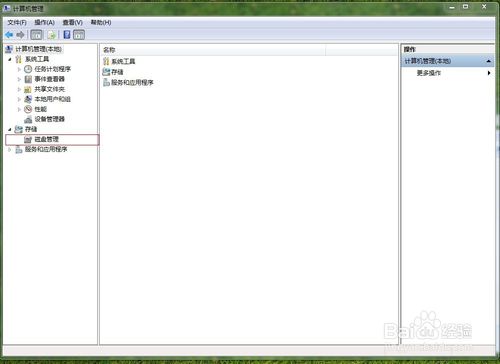
Task: Open 任务计划程序 in the tree
Action: coord(53,69)
